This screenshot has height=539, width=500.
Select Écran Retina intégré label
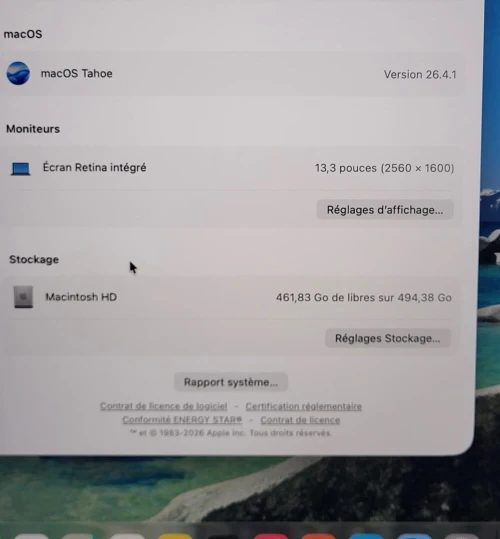point(95,167)
